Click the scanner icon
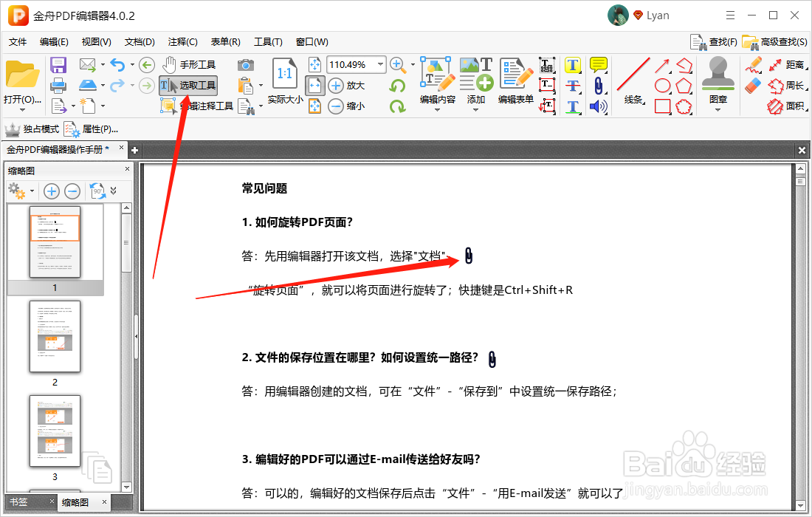 88,85
